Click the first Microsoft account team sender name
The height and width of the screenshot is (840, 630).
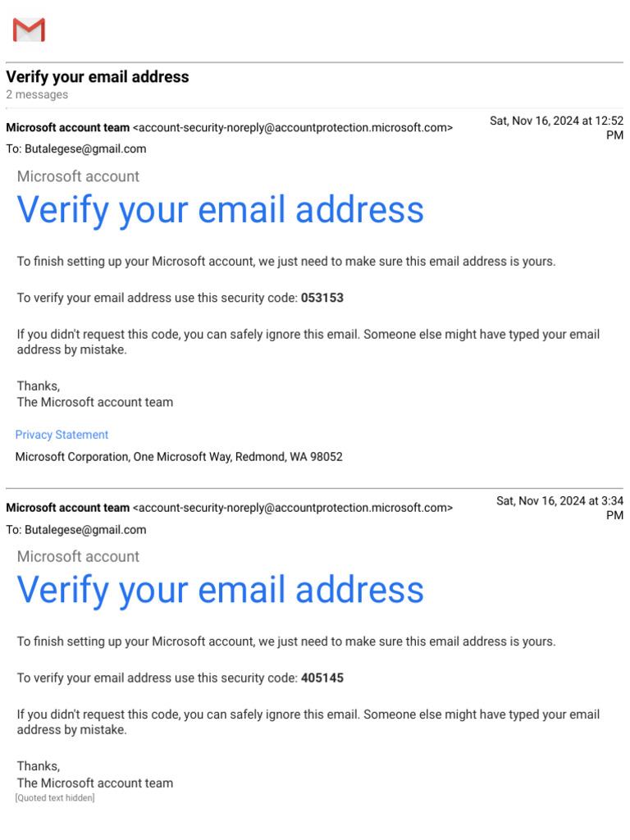point(68,127)
